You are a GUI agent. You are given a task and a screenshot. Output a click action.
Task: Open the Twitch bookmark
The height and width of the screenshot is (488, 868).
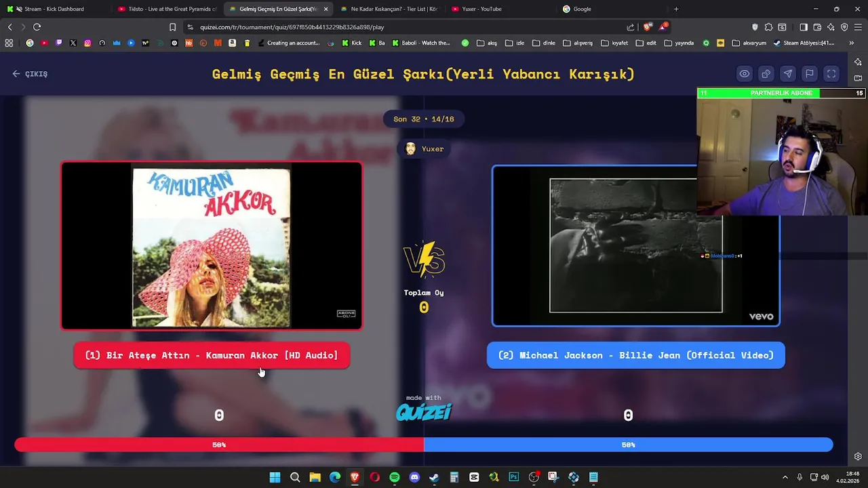pos(58,43)
